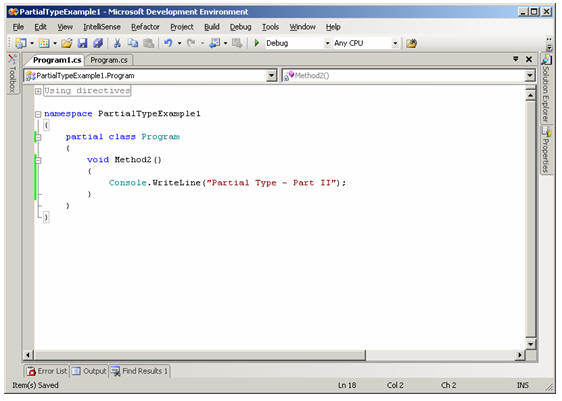Viewport: 562px width, 401px height.
Task: Click the New Project toolbar icon
Action: coord(21,43)
